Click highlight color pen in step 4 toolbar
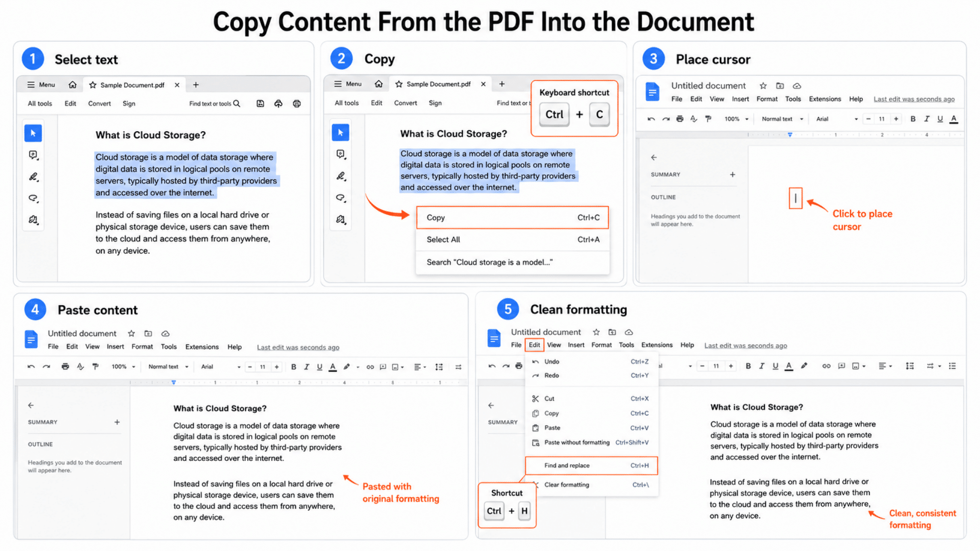The height and width of the screenshot is (551, 980). click(347, 367)
